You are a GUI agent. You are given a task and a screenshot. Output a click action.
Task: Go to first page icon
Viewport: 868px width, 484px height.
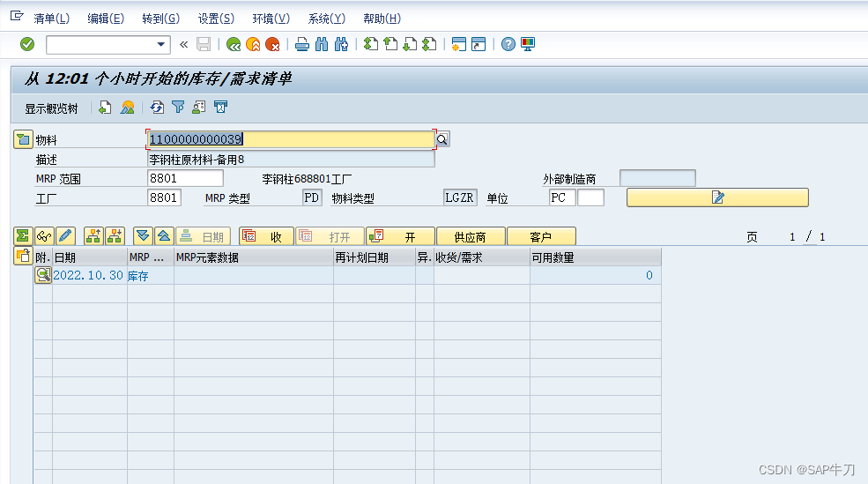pos(371,44)
